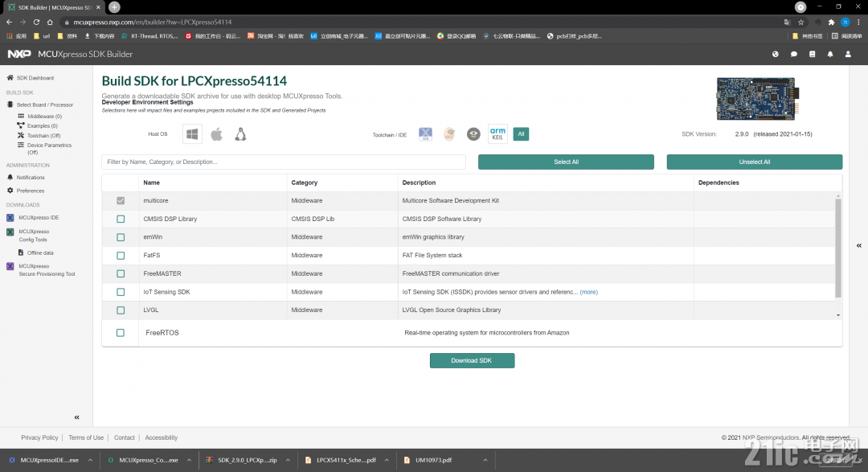Check the LVGL checkbox
The width and height of the screenshot is (868, 472).
click(x=121, y=310)
